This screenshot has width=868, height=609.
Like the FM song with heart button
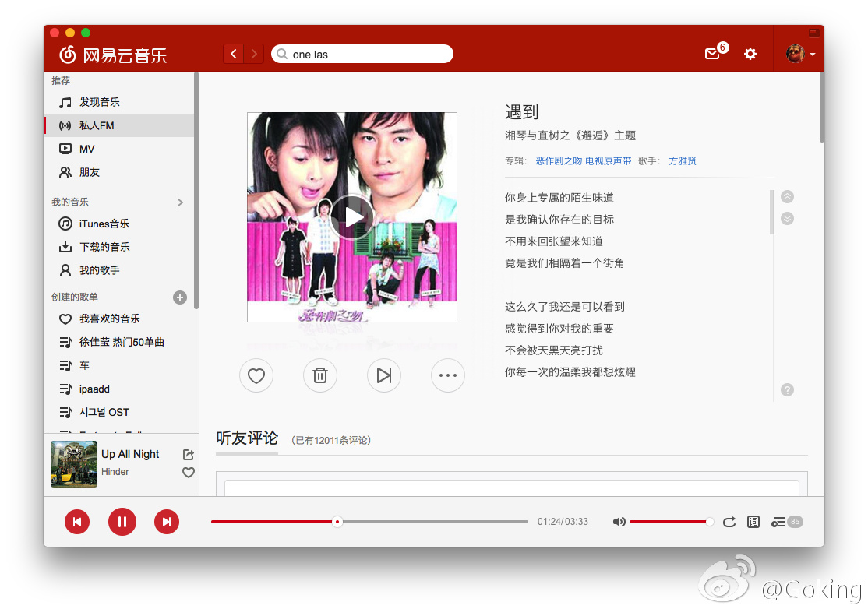pos(256,375)
